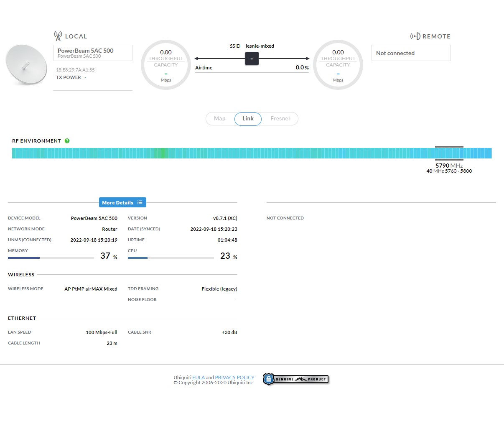Click the WIRELESS section heading

point(21,275)
